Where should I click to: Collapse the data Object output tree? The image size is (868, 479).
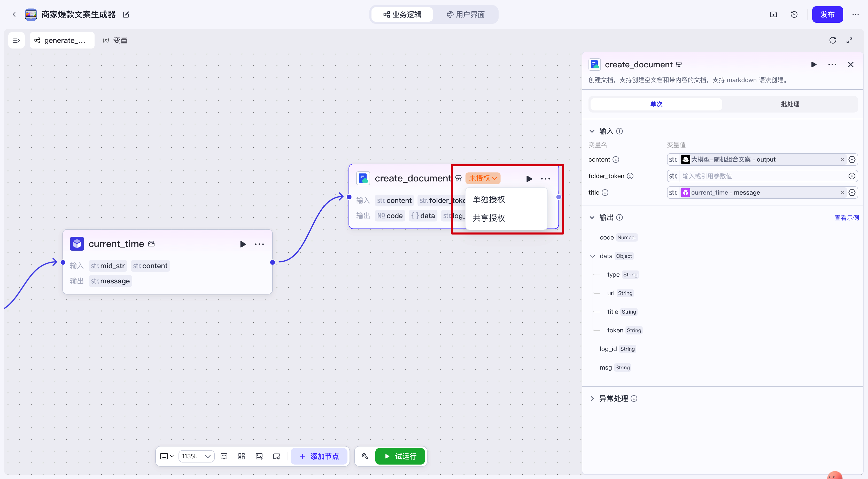[592, 256]
